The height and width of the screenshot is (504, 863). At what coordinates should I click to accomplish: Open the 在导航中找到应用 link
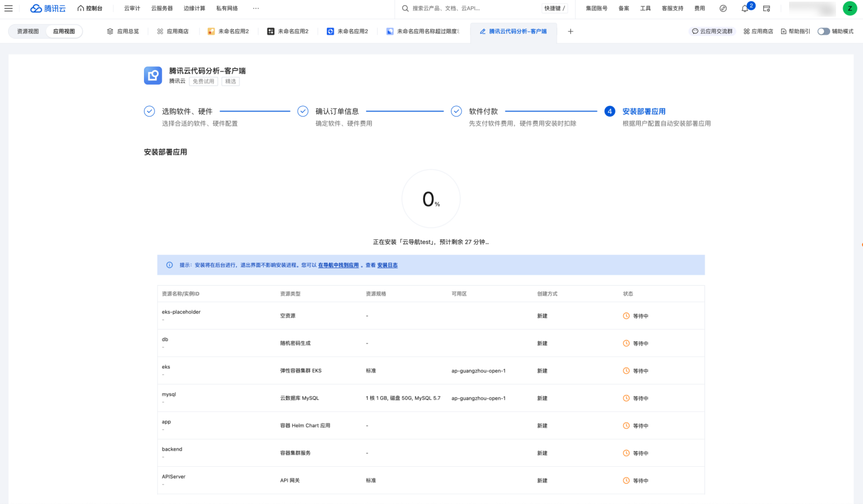tap(338, 265)
